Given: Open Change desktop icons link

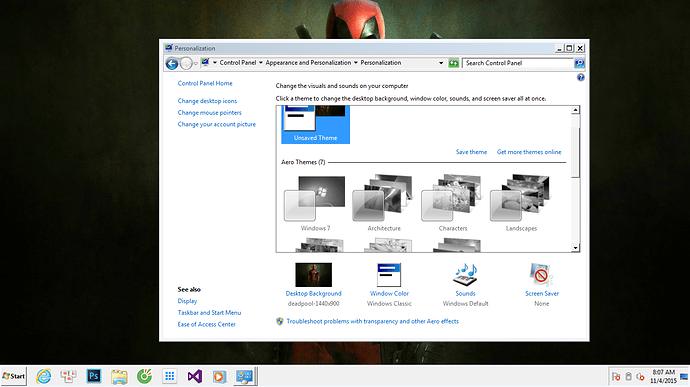Looking at the screenshot, I should click(x=207, y=101).
